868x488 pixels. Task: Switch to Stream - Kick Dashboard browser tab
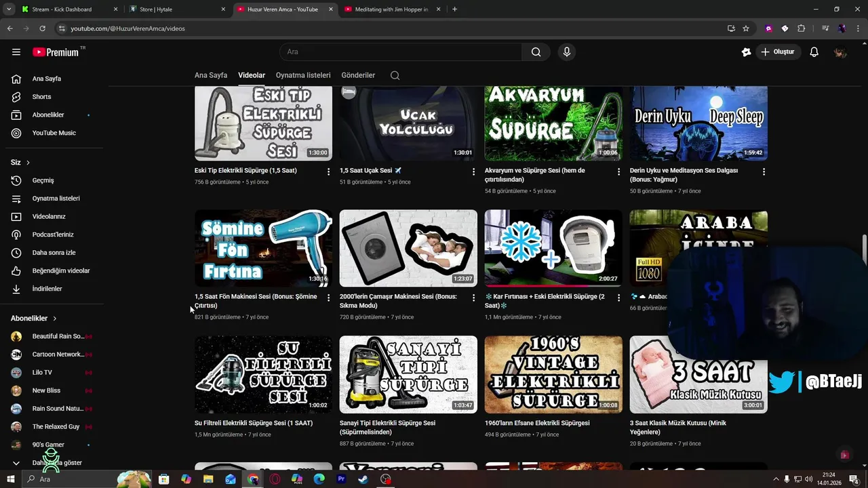68,9
